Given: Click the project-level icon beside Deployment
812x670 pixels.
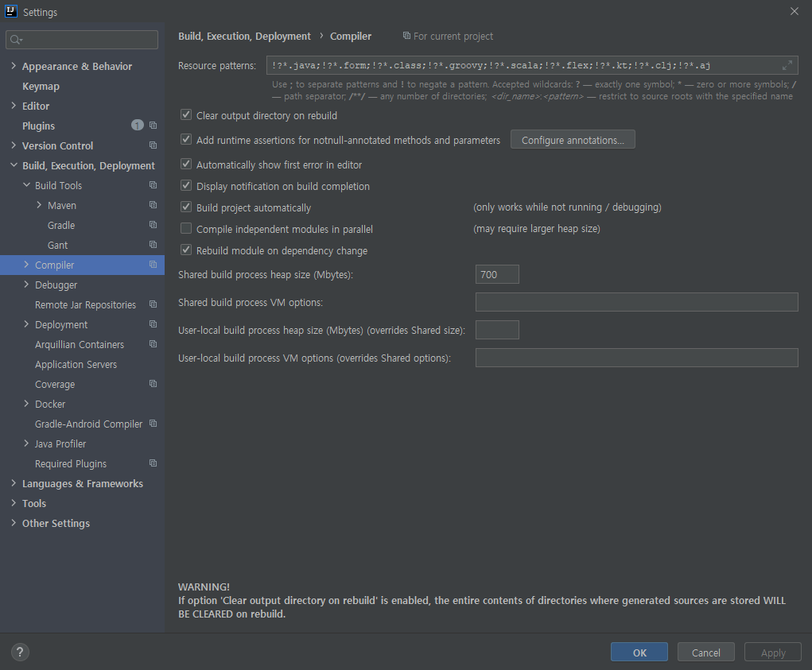Looking at the screenshot, I should (153, 324).
